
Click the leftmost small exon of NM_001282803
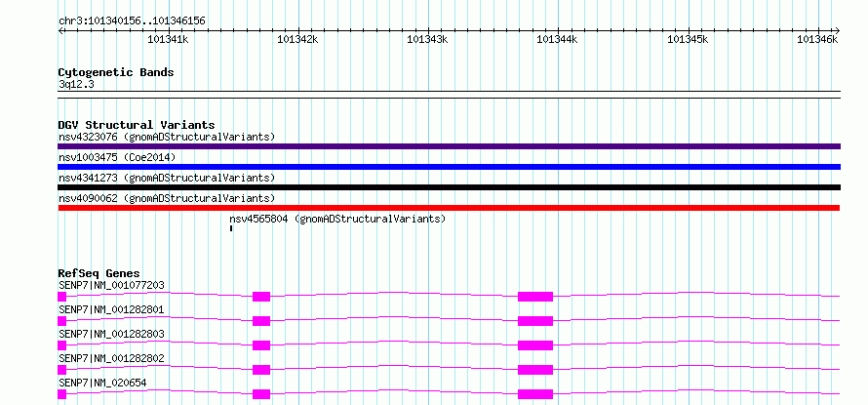62,345
